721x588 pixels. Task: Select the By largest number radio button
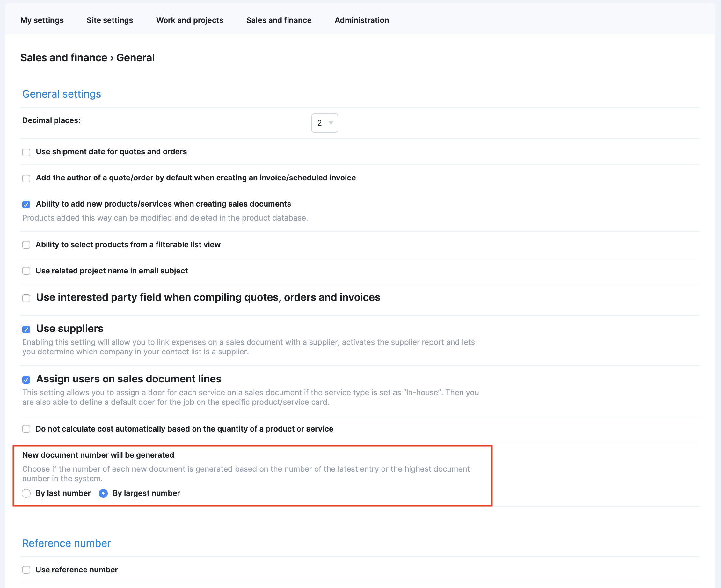pyautogui.click(x=103, y=493)
